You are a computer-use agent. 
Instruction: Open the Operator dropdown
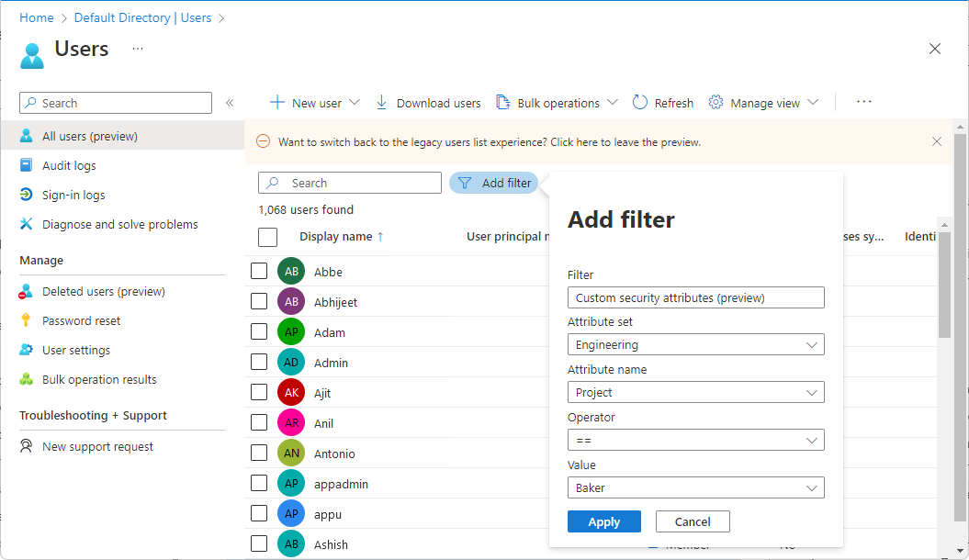pos(696,441)
